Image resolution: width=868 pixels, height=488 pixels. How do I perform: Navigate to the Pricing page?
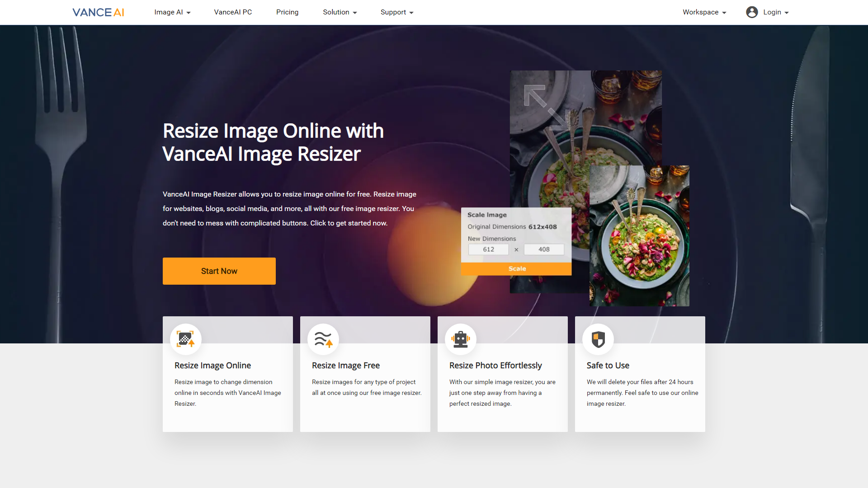[287, 12]
